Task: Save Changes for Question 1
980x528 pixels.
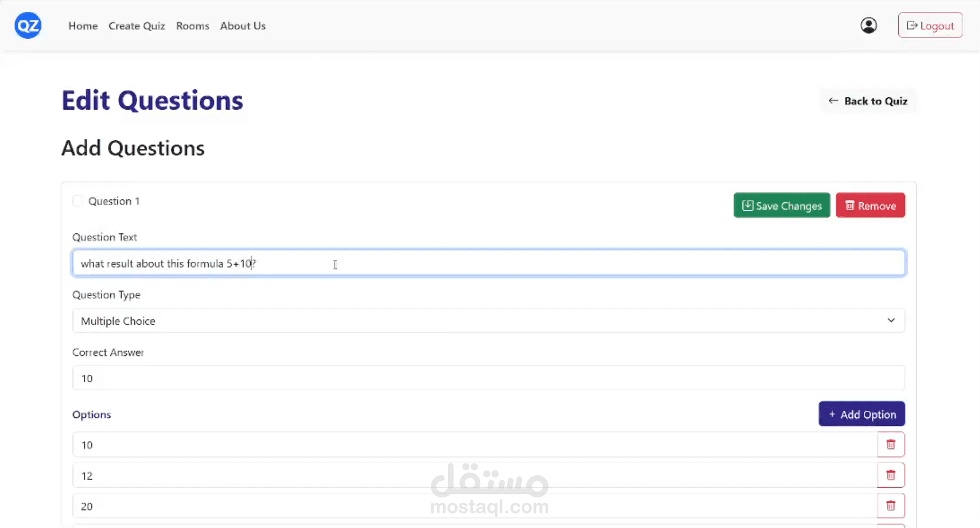Action: pyautogui.click(x=782, y=205)
